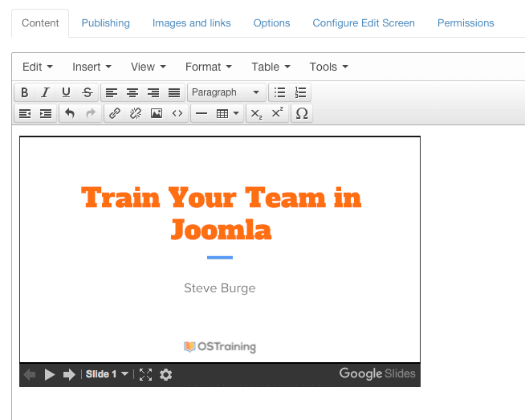Open the Slide 1 selector dropdown
The height and width of the screenshot is (420, 525).
(107, 374)
